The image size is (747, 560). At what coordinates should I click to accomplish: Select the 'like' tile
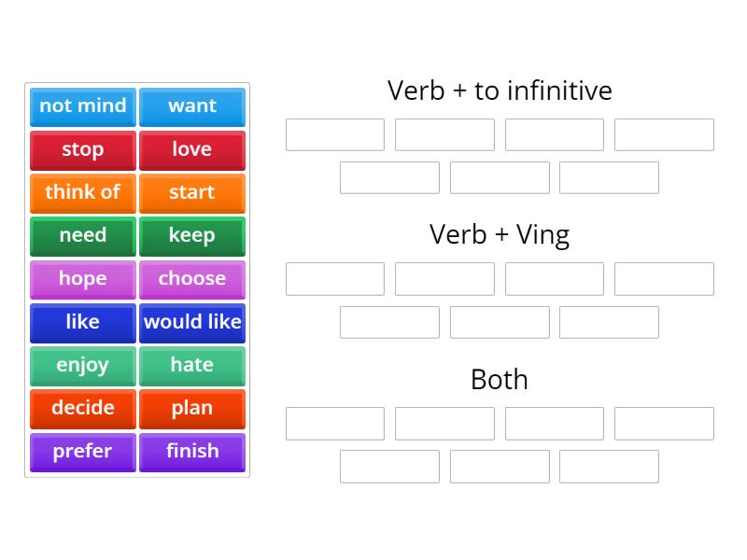coord(82,322)
